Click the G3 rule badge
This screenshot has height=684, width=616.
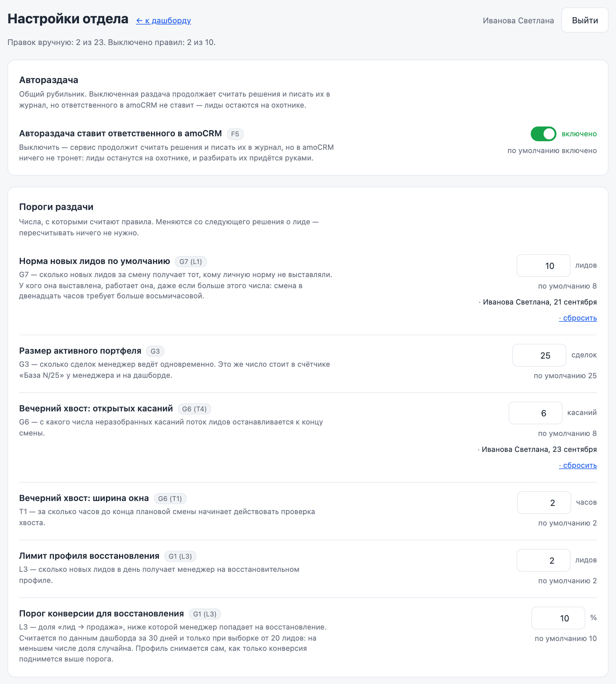[155, 351]
